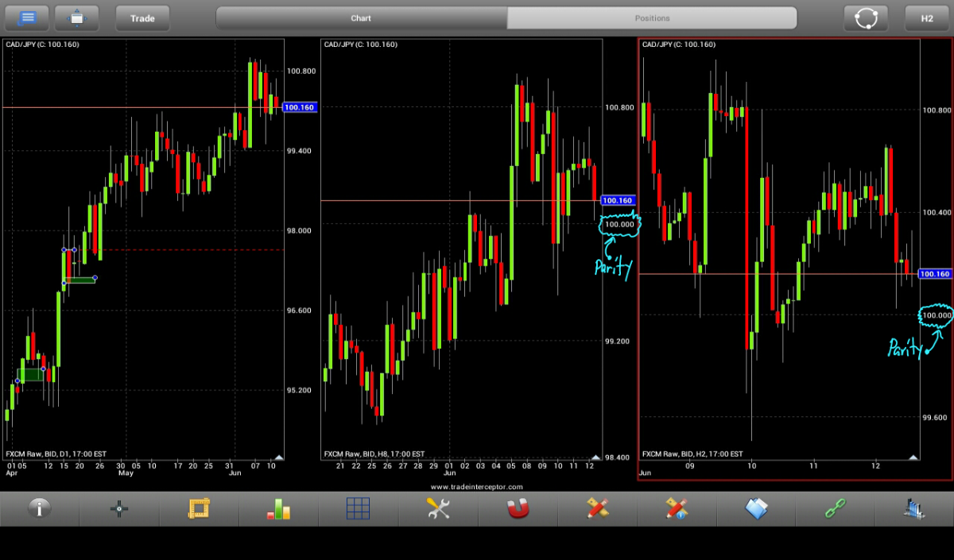Open the H2 timeframe selector
954x560 pixels.
(x=927, y=17)
